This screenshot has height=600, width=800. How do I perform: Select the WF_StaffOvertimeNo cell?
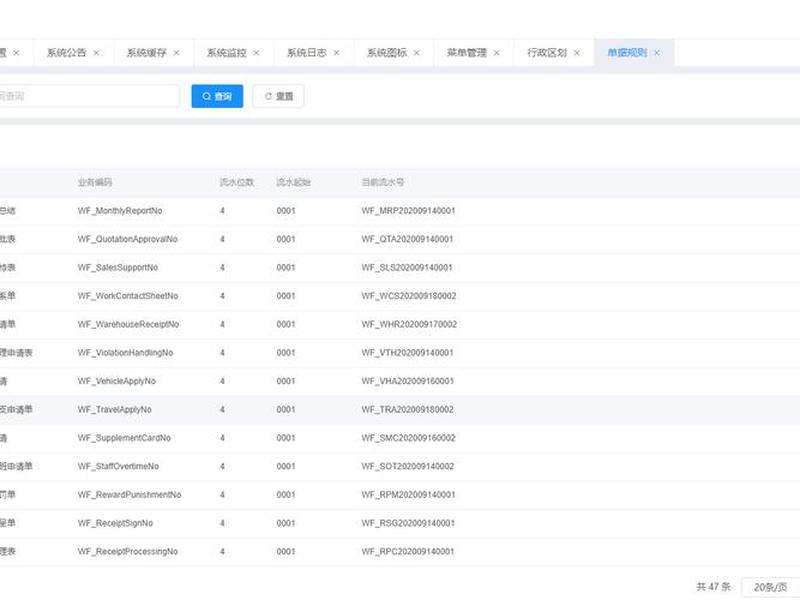(x=118, y=466)
